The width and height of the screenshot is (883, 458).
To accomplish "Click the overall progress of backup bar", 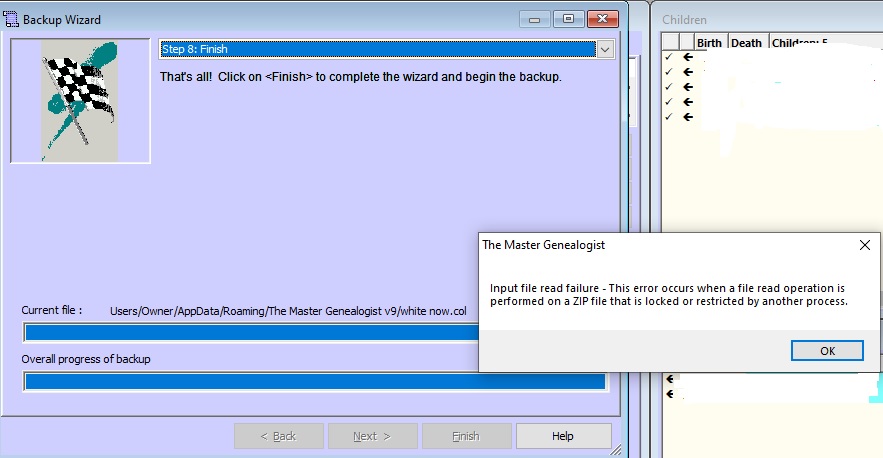I will coord(315,381).
